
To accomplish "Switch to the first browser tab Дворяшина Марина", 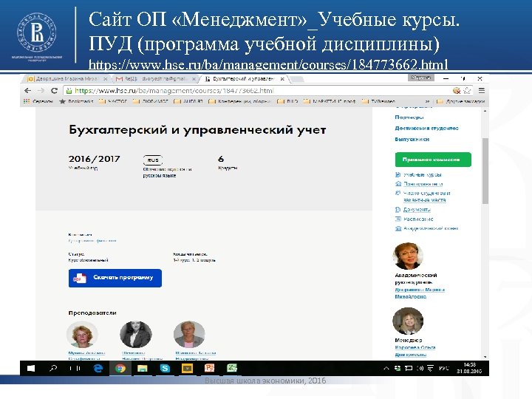I will (x=66, y=79).
